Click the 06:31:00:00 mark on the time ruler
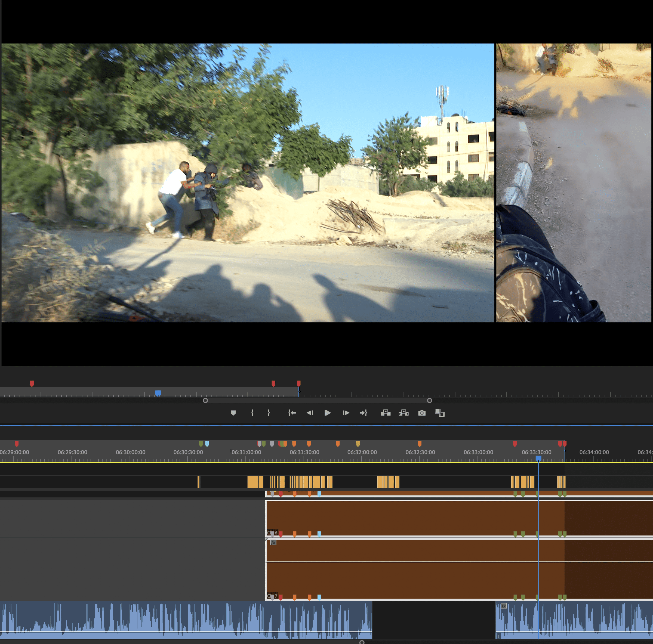Viewport: 653px width, 644px height. click(x=246, y=453)
